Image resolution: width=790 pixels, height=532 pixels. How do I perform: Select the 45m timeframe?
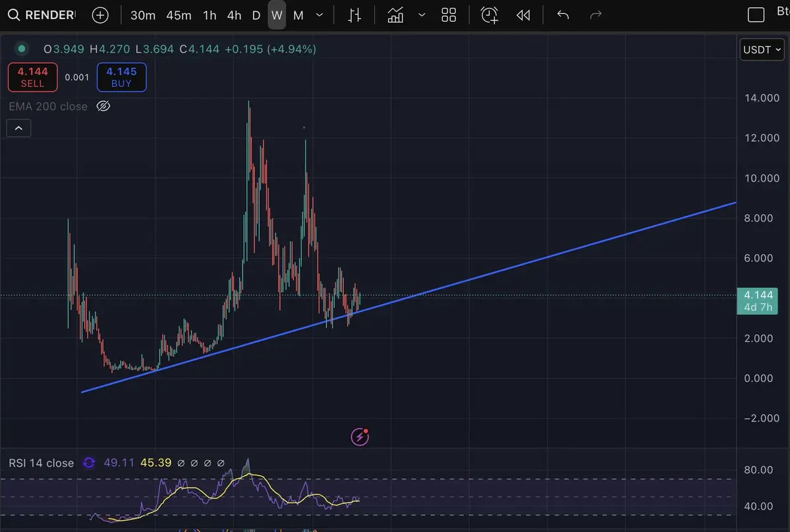[x=179, y=16]
